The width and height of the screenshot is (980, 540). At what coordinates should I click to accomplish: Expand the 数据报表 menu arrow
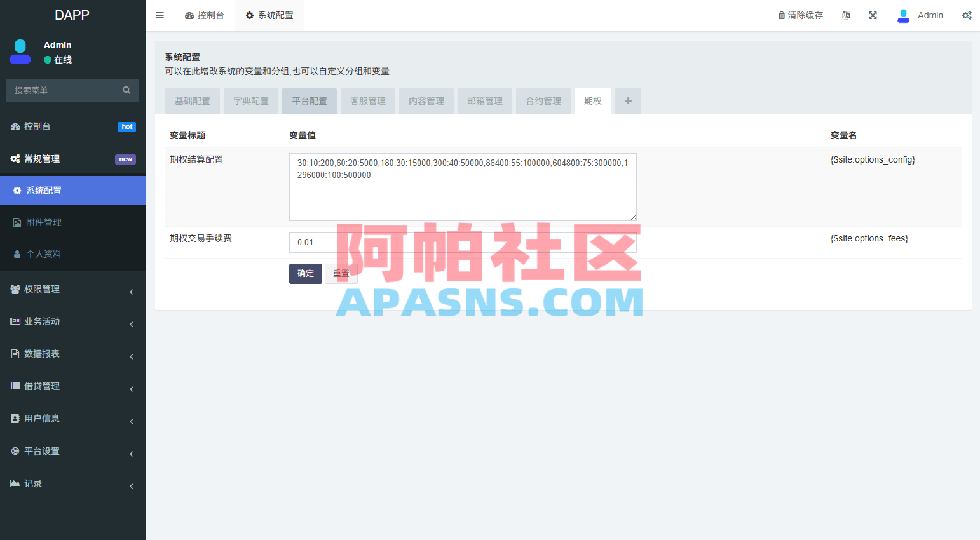point(132,356)
